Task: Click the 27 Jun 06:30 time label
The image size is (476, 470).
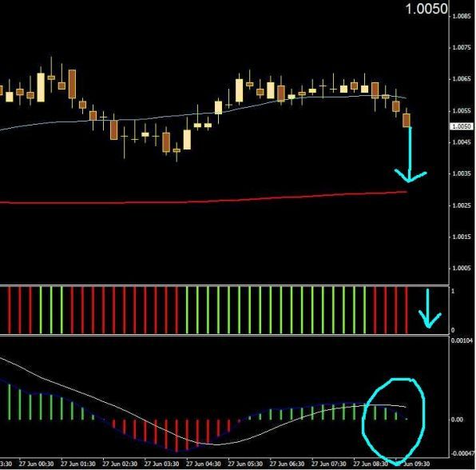Action: (x=287, y=464)
